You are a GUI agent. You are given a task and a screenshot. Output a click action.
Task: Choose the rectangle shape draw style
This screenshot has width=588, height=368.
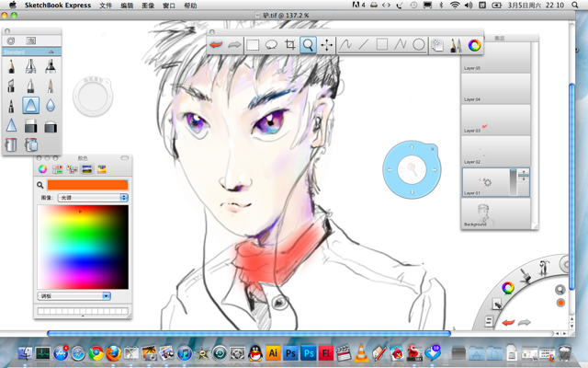pos(382,45)
